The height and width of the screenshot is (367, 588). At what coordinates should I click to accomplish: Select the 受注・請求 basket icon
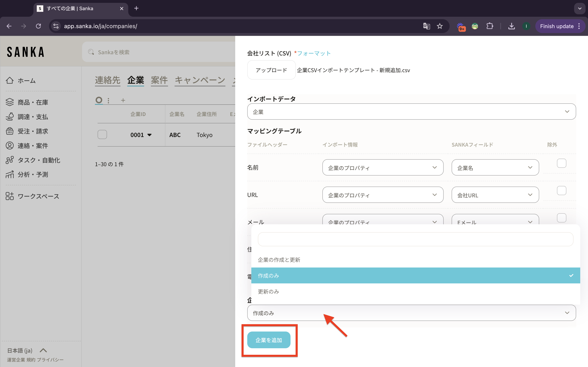tap(10, 131)
